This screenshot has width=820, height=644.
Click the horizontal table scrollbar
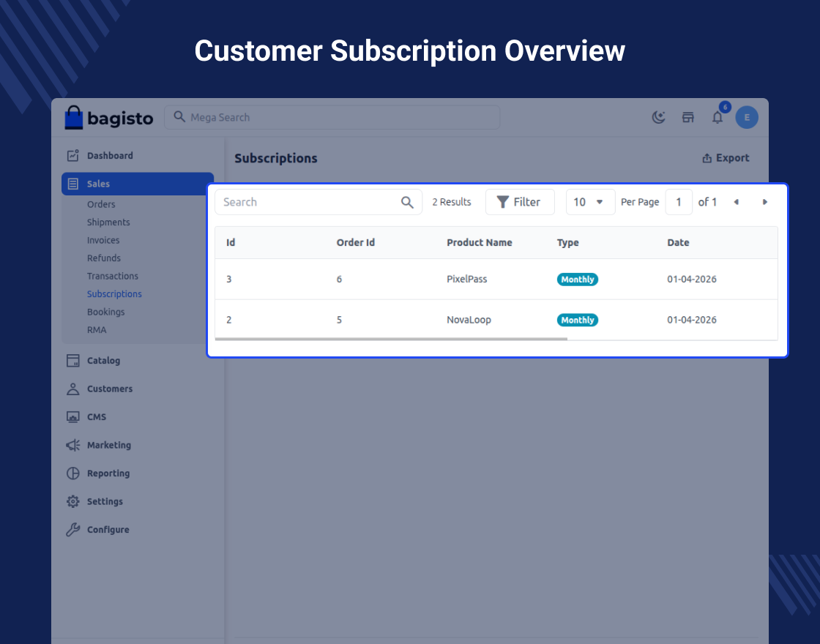coord(391,339)
